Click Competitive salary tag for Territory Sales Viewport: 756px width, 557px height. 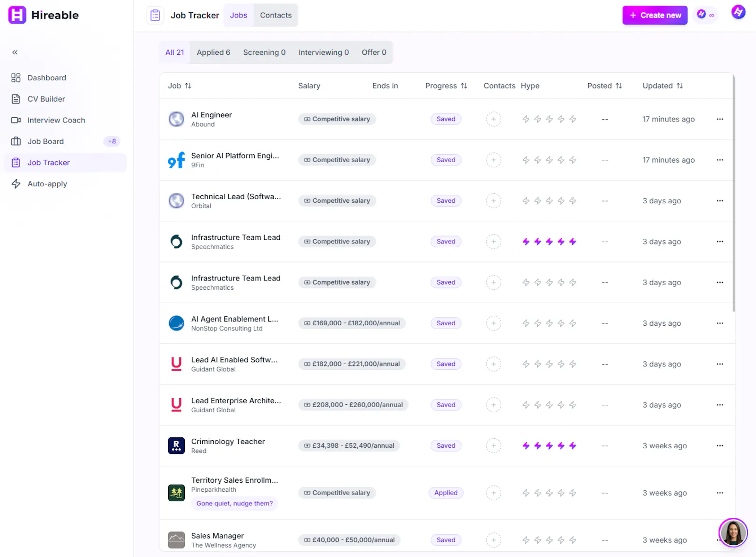(337, 493)
